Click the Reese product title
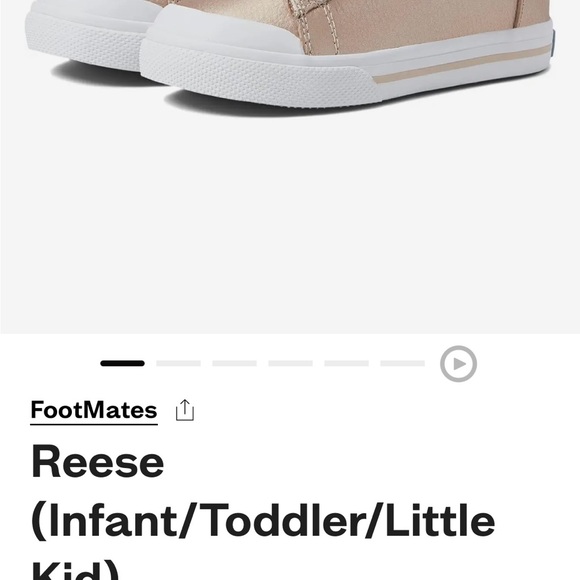The width and height of the screenshot is (580, 580). coord(98,462)
